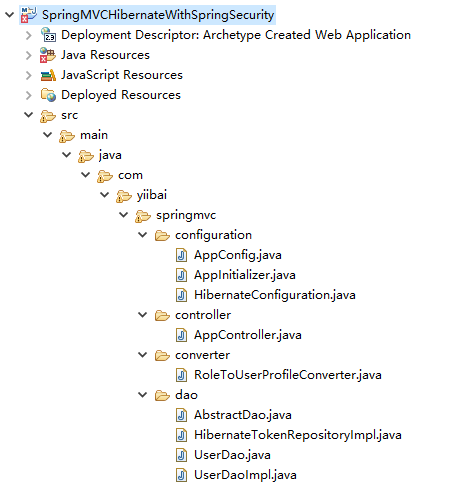Expand the Java Resources node
The width and height of the screenshot is (459, 488).
tap(29, 55)
